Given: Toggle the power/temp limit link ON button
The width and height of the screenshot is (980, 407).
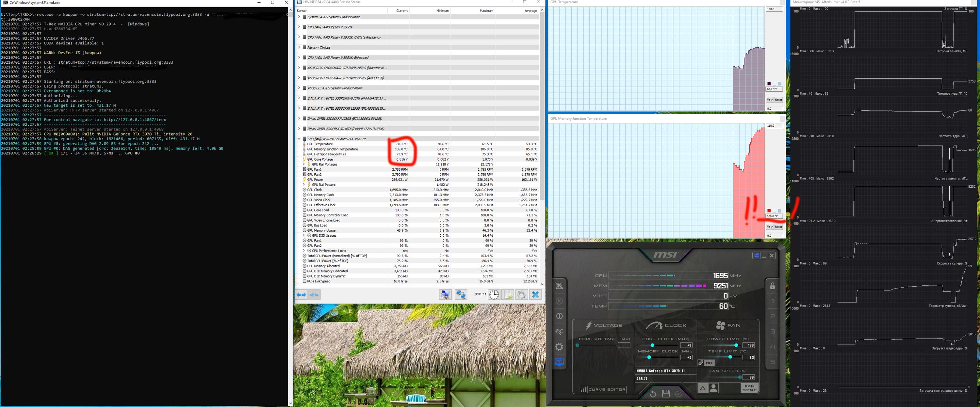Looking at the screenshot, I should click(706, 363).
